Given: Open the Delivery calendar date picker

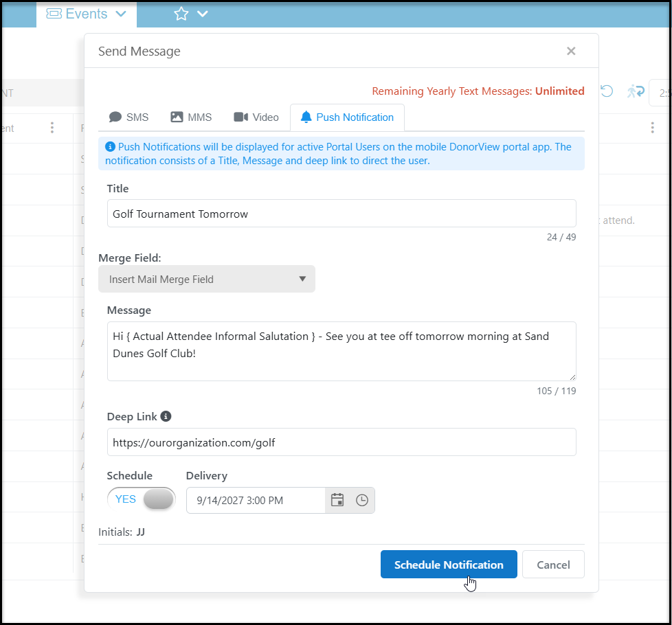Looking at the screenshot, I should point(337,500).
